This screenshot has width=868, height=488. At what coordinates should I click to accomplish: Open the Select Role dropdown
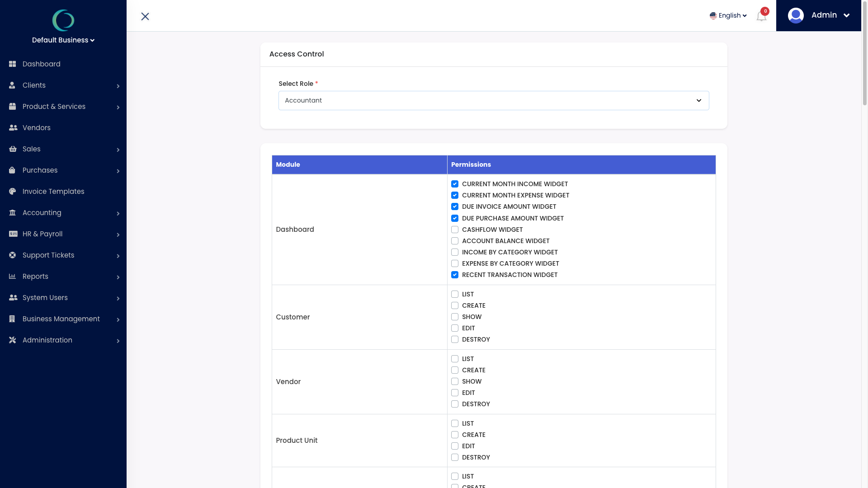point(494,100)
